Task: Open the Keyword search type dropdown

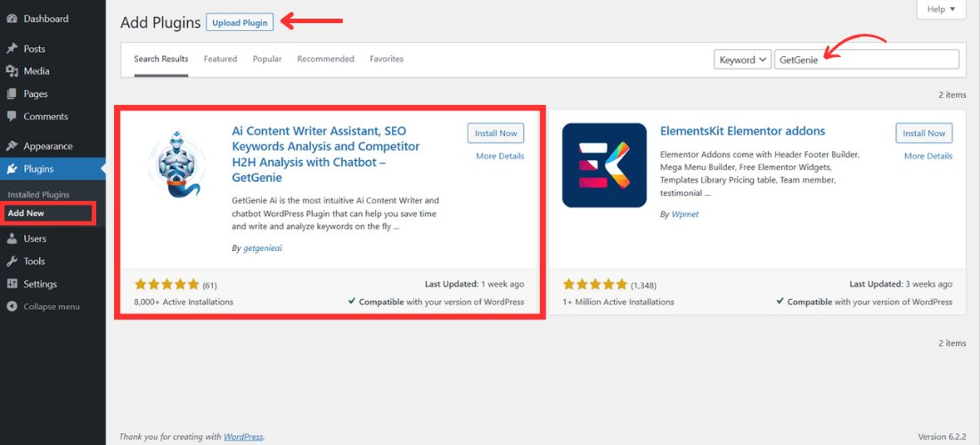Action: (742, 60)
